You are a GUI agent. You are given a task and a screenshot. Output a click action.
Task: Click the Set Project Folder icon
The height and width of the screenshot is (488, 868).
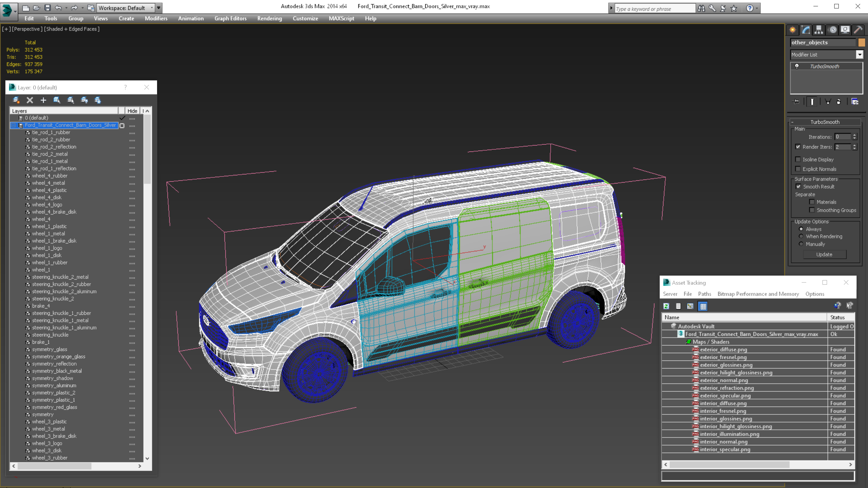pos(91,8)
